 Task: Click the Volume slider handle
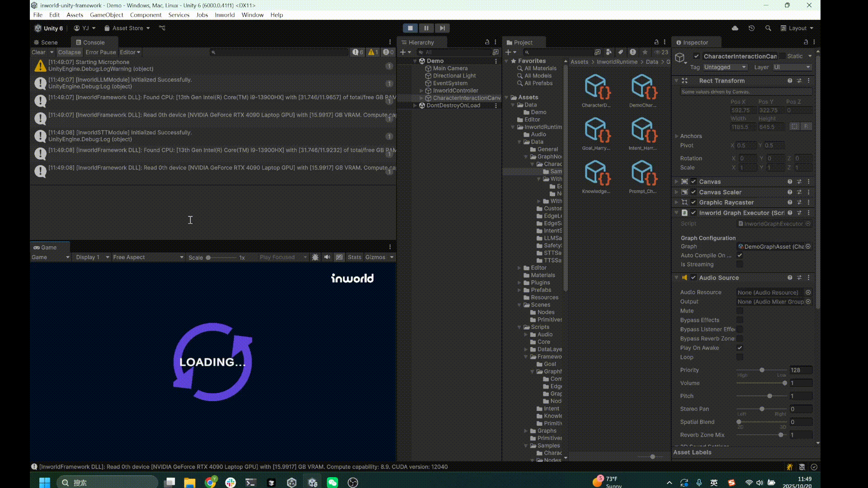point(785,383)
